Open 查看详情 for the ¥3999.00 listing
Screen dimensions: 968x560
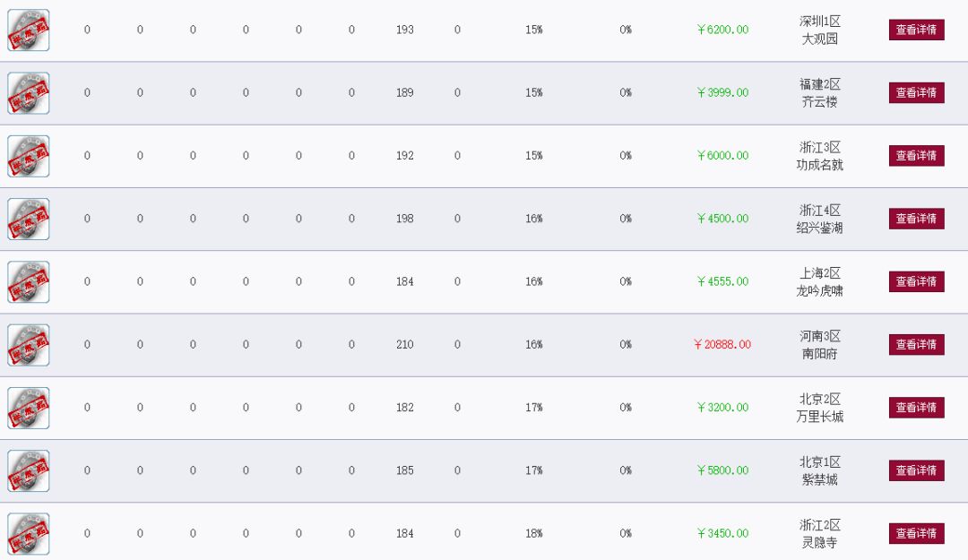click(x=916, y=92)
